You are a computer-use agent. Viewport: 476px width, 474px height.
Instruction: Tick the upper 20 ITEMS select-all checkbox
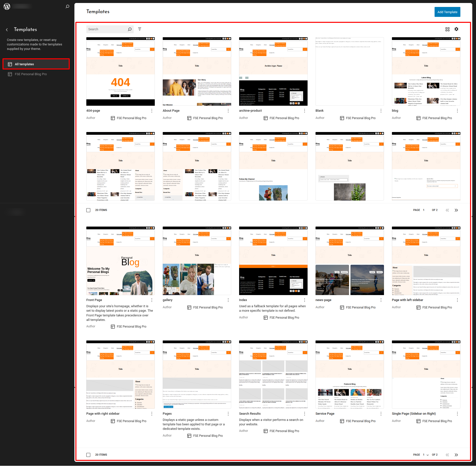88,210
